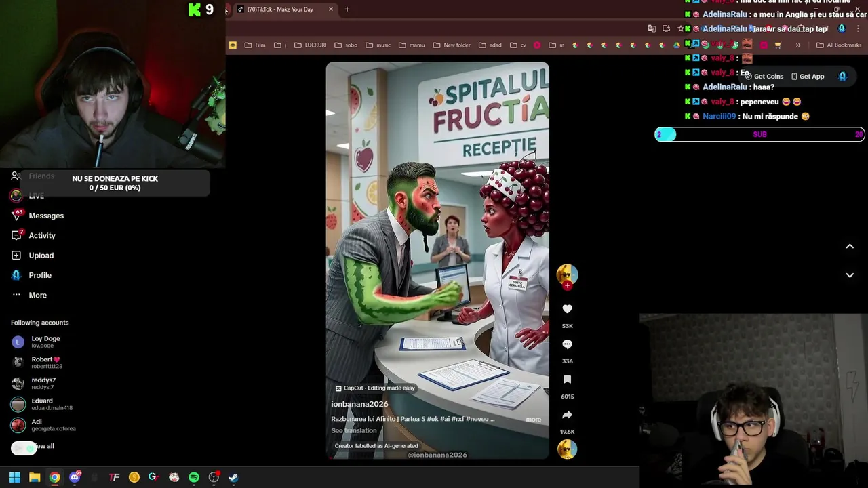Click the Messages inbox icon with 63 badge
This screenshot has width=868, height=488.
click(x=16, y=216)
